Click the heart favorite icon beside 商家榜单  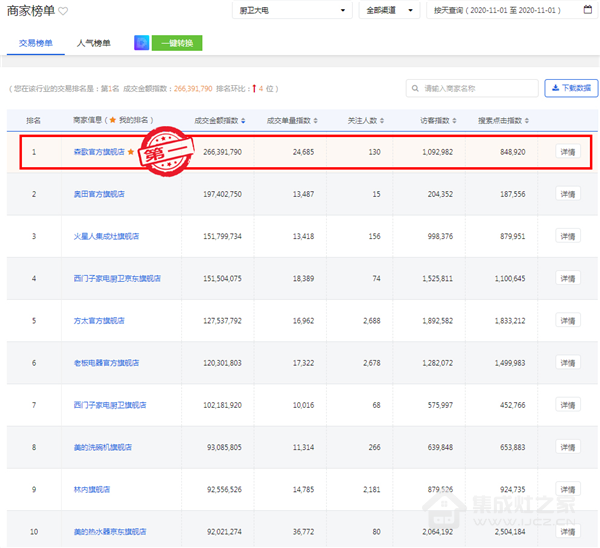[x=63, y=11]
